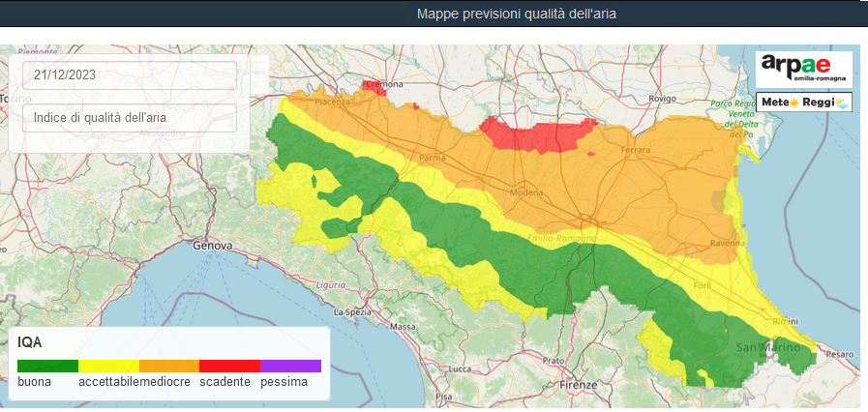Select the Ravenna location on the map
This screenshot has height=412, width=868.
pos(725,243)
